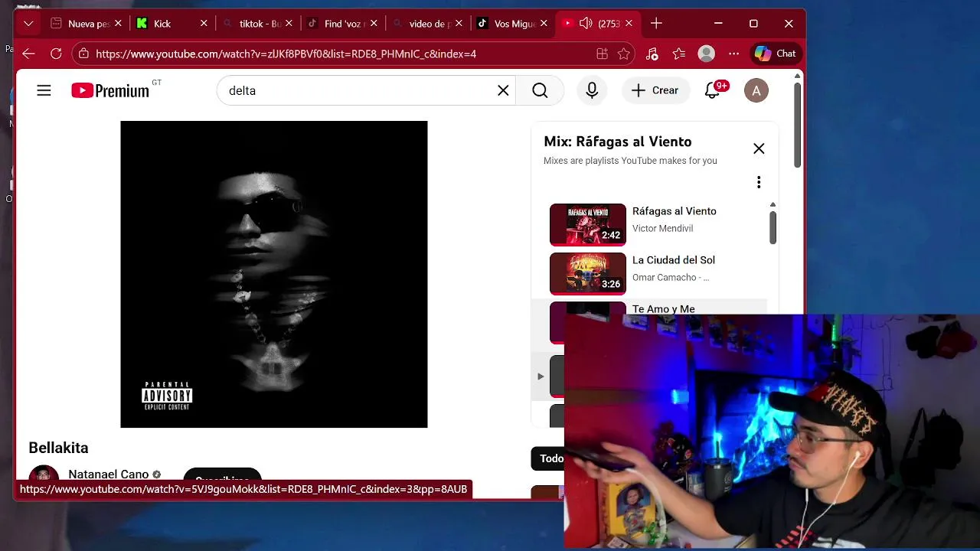This screenshot has width=980, height=551.
Task: Open the YouTube hamburger guide menu
Action: [x=44, y=90]
